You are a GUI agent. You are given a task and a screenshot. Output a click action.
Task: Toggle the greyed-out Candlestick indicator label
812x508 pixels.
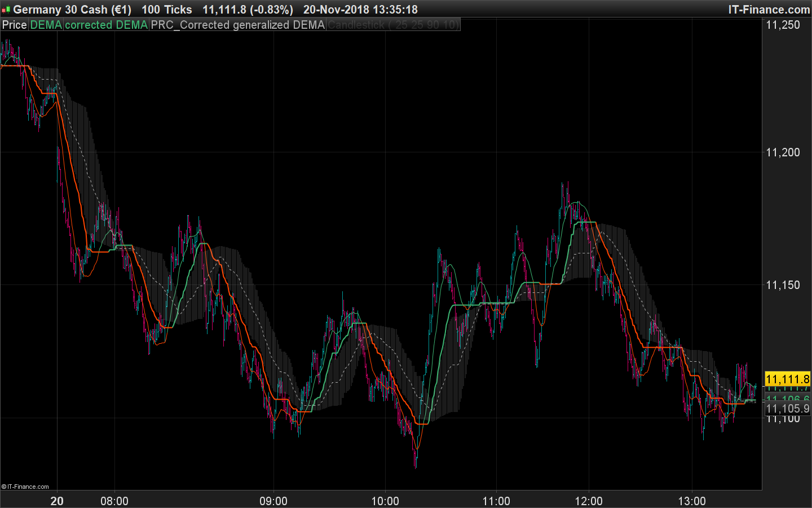(x=393, y=25)
